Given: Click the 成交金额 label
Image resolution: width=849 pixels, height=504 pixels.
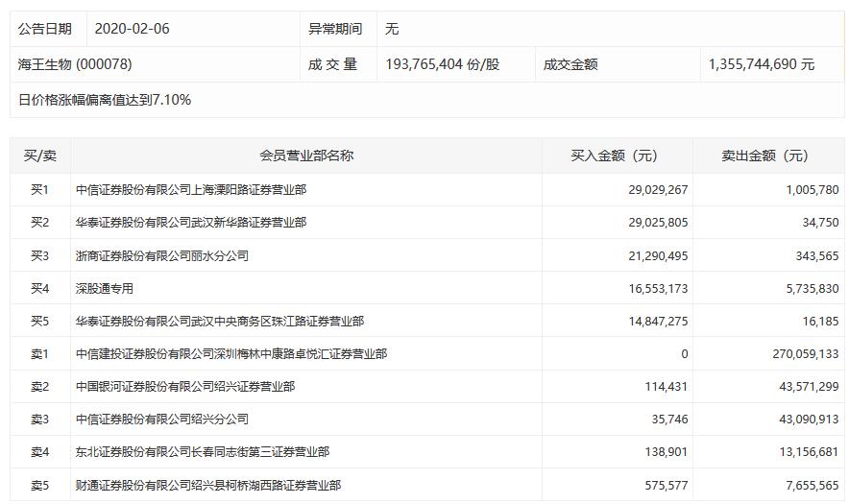Looking at the screenshot, I should [x=570, y=64].
